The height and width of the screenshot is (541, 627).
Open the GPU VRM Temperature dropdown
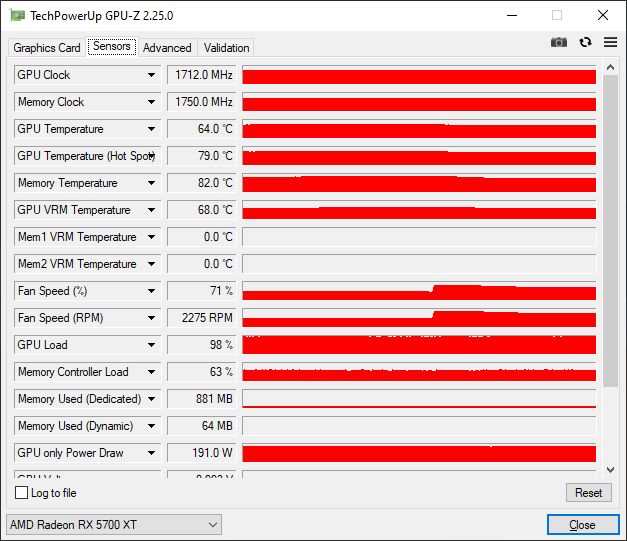point(151,210)
